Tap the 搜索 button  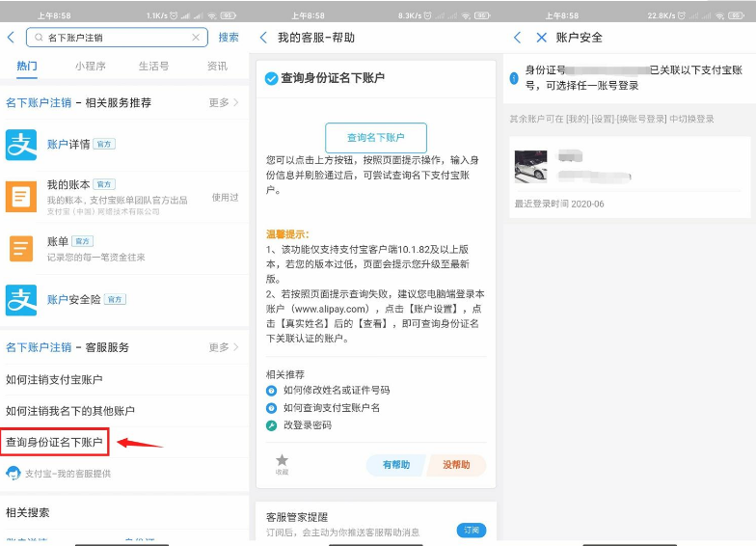point(229,37)
